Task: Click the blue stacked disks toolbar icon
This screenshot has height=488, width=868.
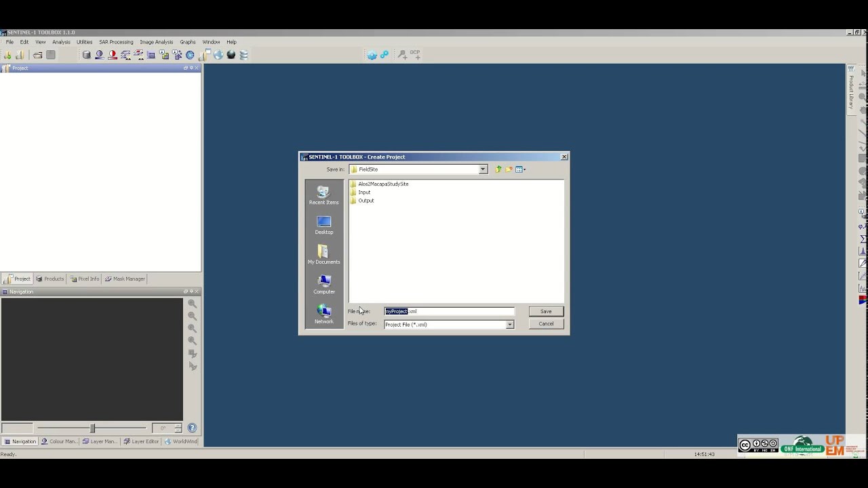Action: point(243,55)
